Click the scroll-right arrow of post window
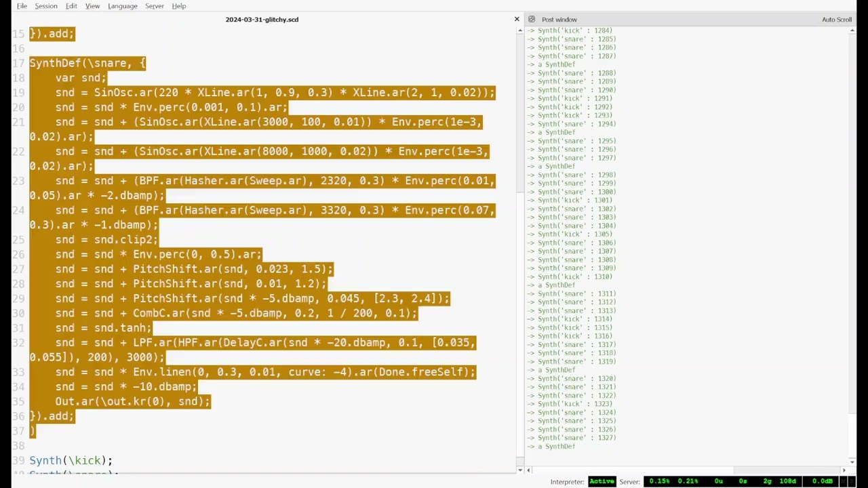This screenshot has width=868, height=488. point(844,470)
